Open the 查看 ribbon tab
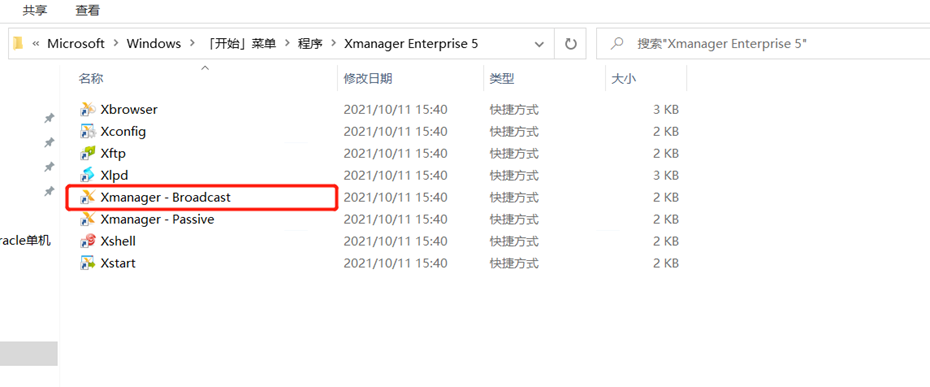930x387 pixels. tap(88, 10)
